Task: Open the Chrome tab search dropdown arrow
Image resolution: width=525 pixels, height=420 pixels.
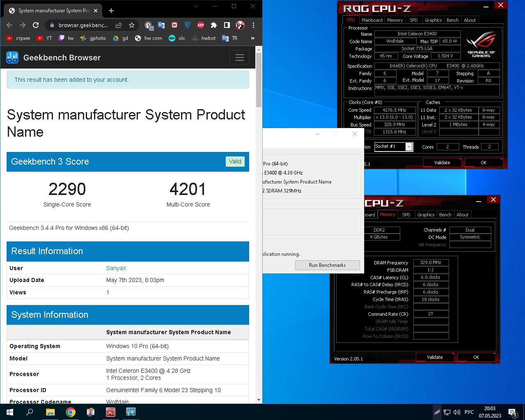Action: click(x=196, y=6)
